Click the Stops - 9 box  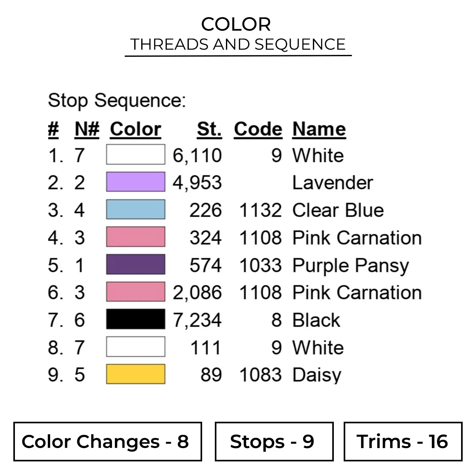click(x=274, y=441)
